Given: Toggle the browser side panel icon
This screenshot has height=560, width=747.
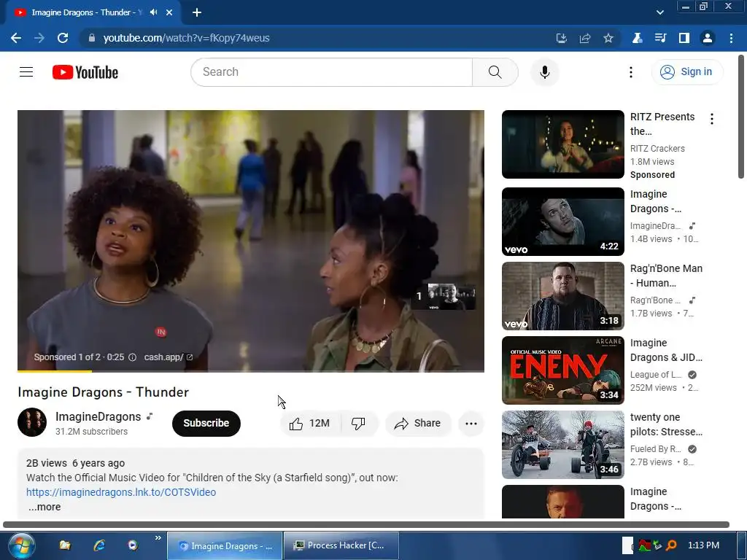Looking at the screenshot, I should (x=684, y=38).
